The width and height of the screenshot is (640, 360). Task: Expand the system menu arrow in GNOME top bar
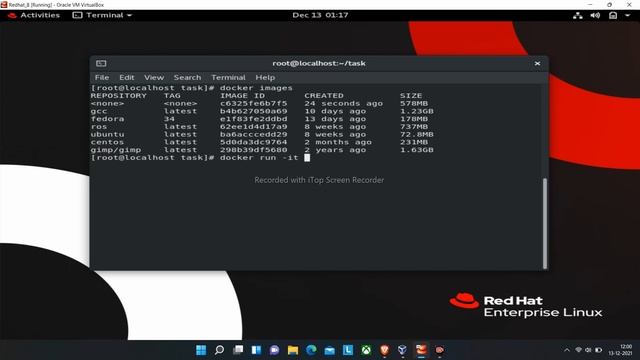coord(627,16)
